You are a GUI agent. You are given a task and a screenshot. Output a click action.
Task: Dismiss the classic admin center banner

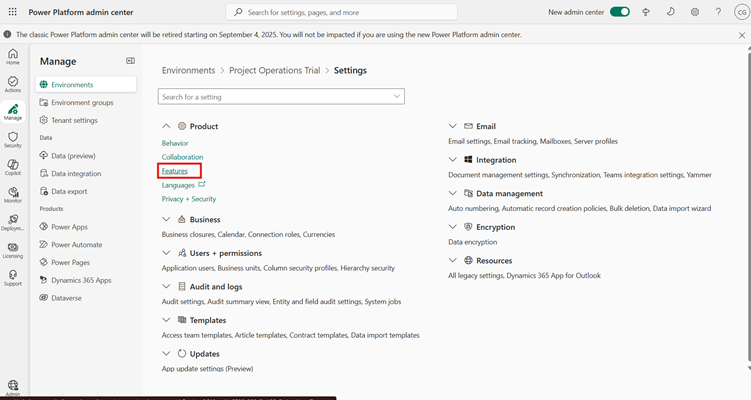(x=741, y=35)
